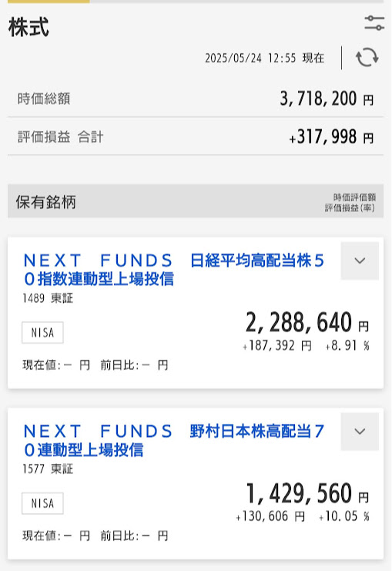Refresh the stock data with the reload icon
392x571 pixels.
pyautogui.click(x=367, y=58)
